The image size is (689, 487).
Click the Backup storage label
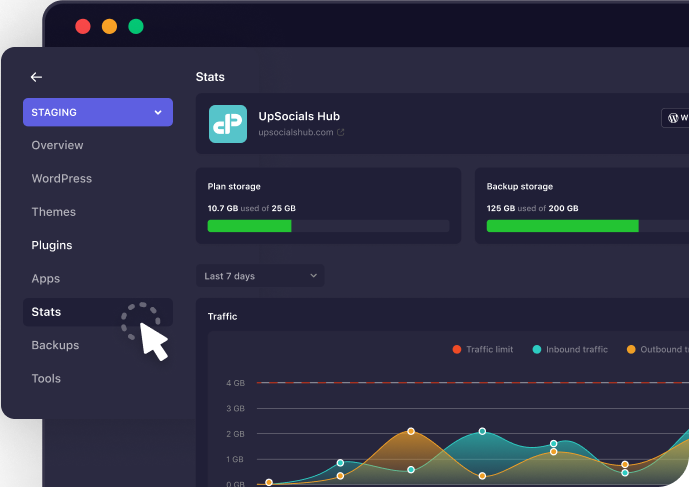pyautogui.click(x=520, y=186)
